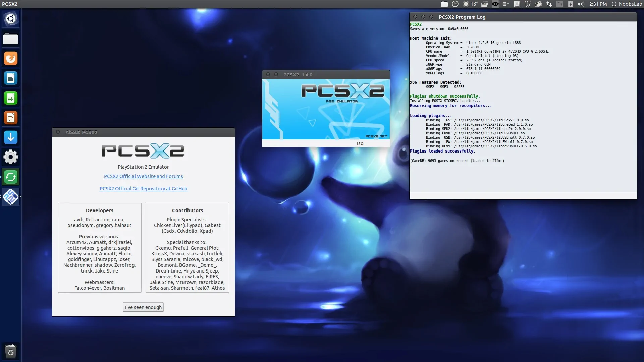This screenshot has width=644, height=362.
Task: Click the PCSX2 logo in About dialog
Action: click(x=143, y=151)
